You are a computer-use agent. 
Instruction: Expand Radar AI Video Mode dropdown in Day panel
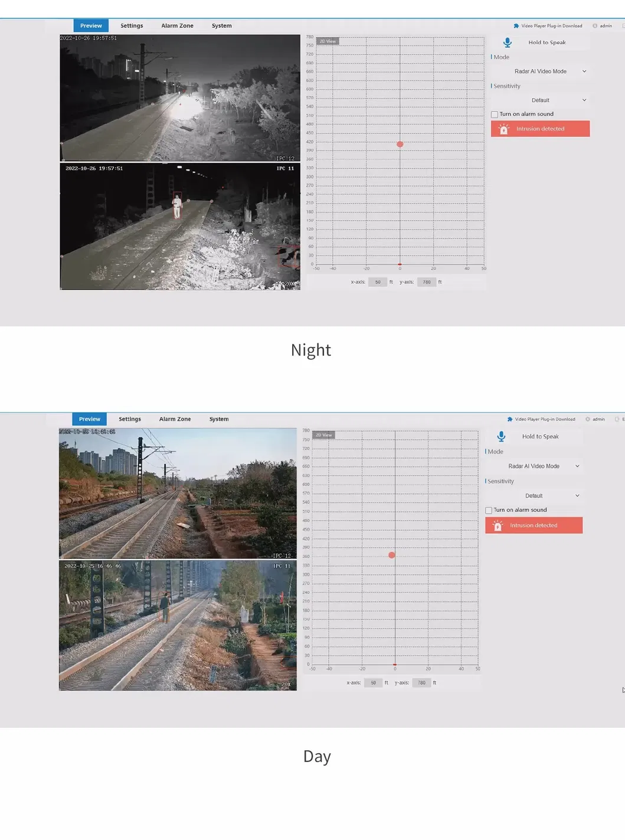coord(534,466)
